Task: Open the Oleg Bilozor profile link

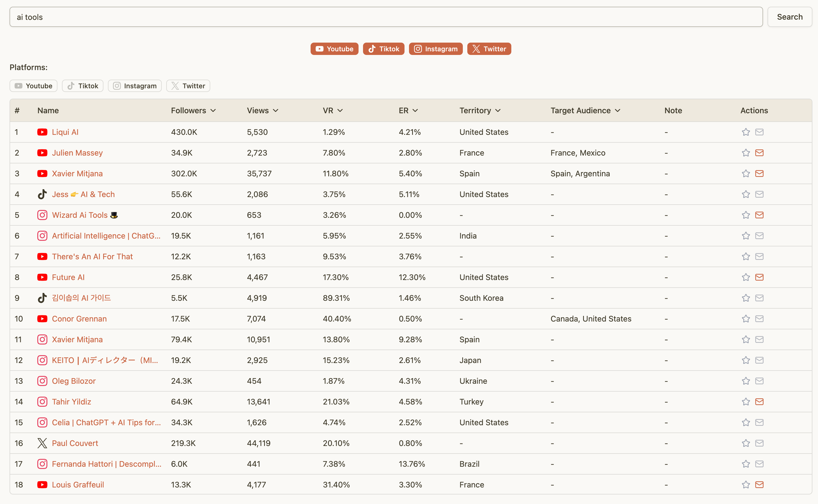Action: [x=74, y=381]
